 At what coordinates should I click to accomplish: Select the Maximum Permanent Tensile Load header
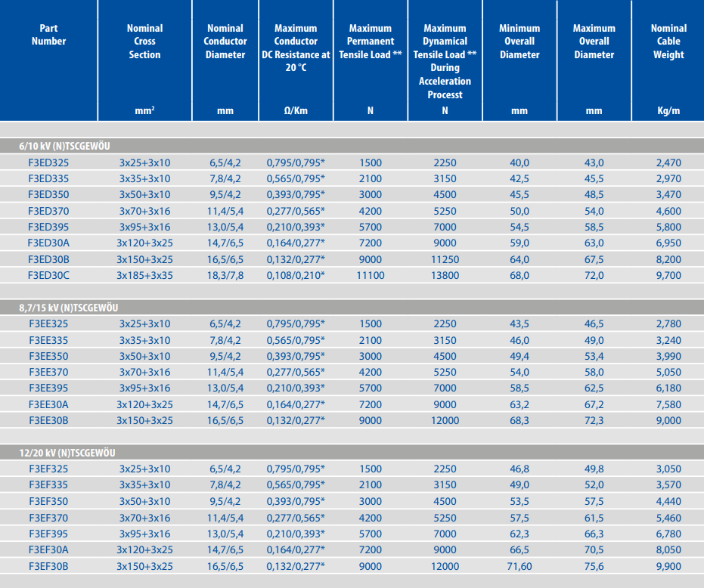pyautogui.click(x=371, y=42)
